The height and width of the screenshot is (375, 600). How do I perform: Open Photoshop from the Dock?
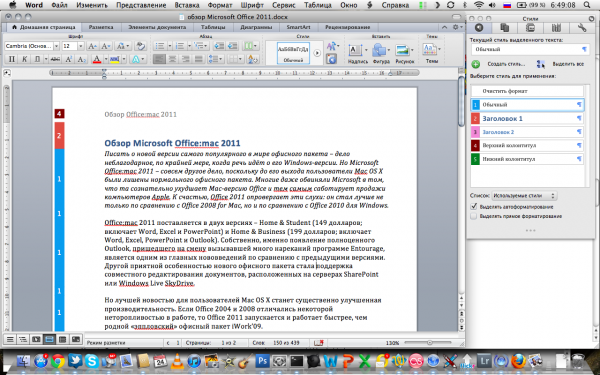click(x=262, y=360)
